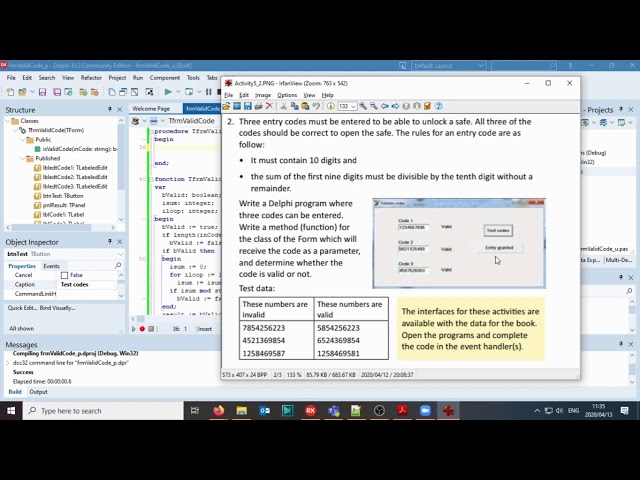640x480 pixels.
Task: Collapse the Published folder in Structure tree
Action: click(23, 158)
